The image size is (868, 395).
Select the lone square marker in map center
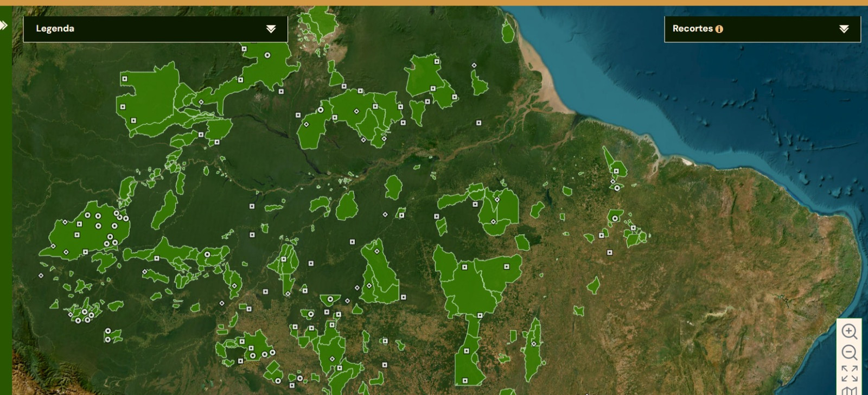(352, 242)
